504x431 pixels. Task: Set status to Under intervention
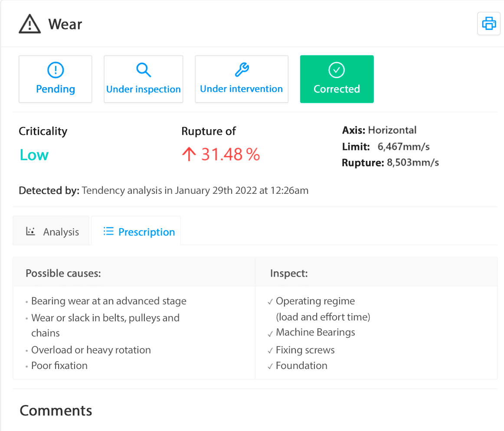[x=242, y=79]
